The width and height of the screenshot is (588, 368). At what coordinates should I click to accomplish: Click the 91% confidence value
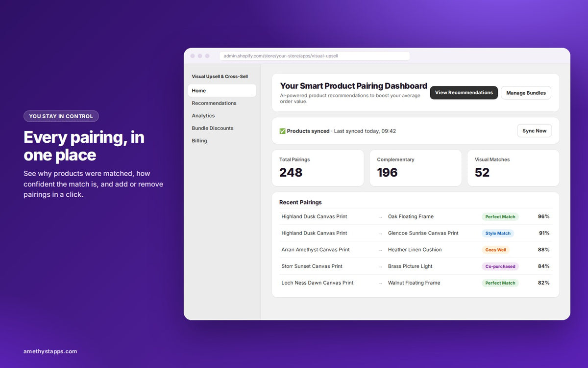544,233
